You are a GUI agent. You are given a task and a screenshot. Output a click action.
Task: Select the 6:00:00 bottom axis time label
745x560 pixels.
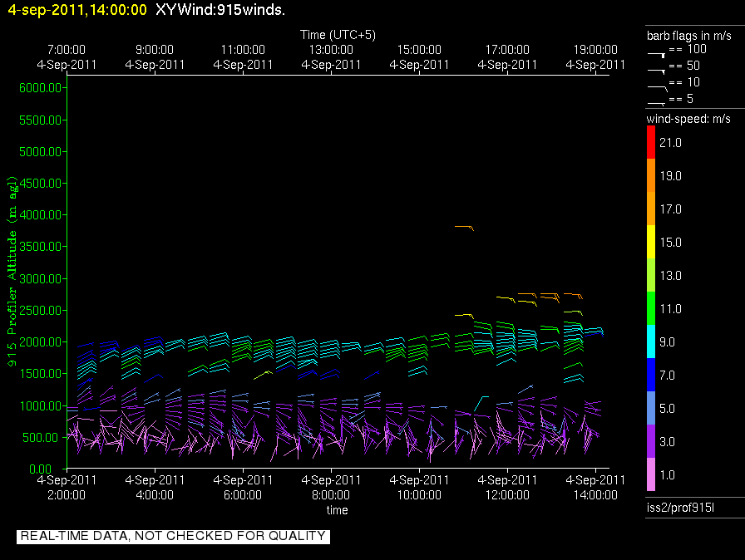point(243,495)
